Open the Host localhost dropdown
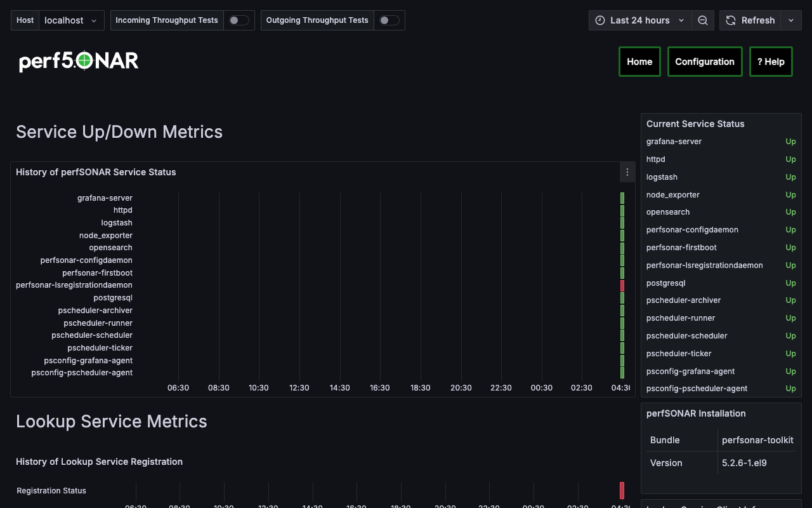 tap(72, 20)
